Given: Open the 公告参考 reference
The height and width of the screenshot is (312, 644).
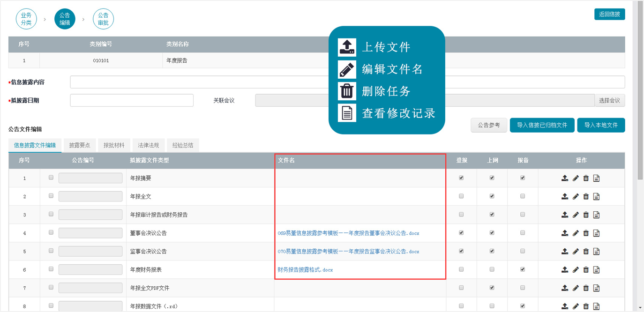Looking at the screenshot, I should click(x=489, y=125).
